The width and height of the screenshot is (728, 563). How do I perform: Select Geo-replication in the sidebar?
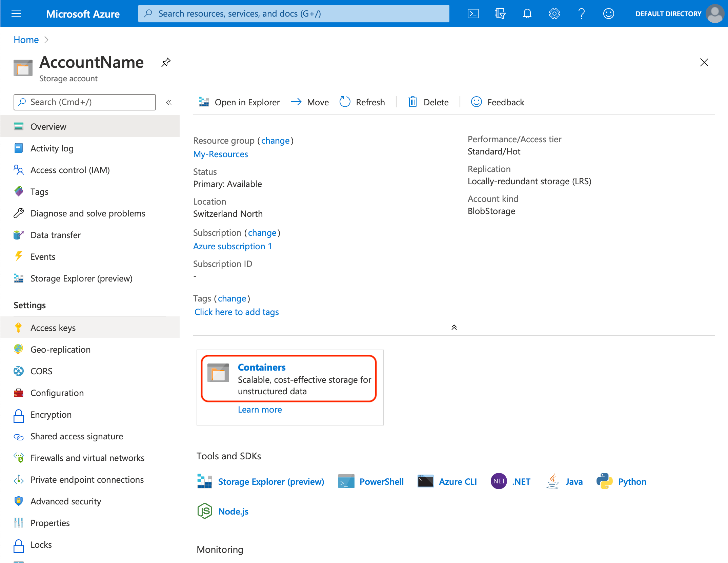tap(60, 349)
